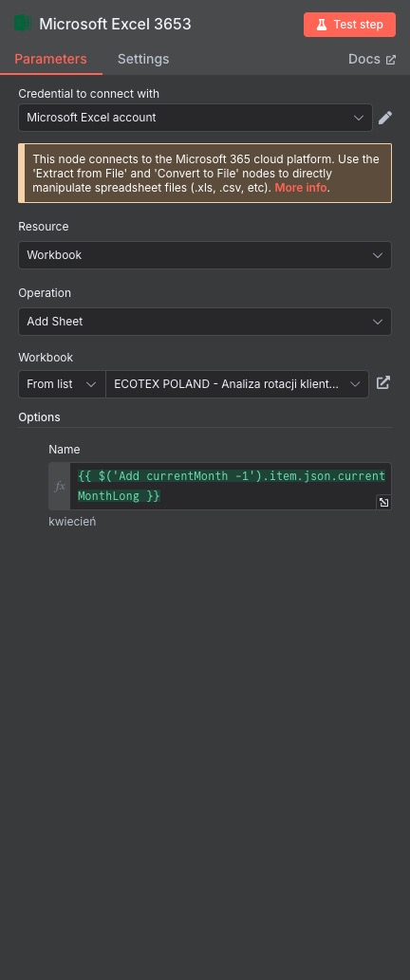Expand the Resource Workbook dropdown

click(x=205, y=255)
